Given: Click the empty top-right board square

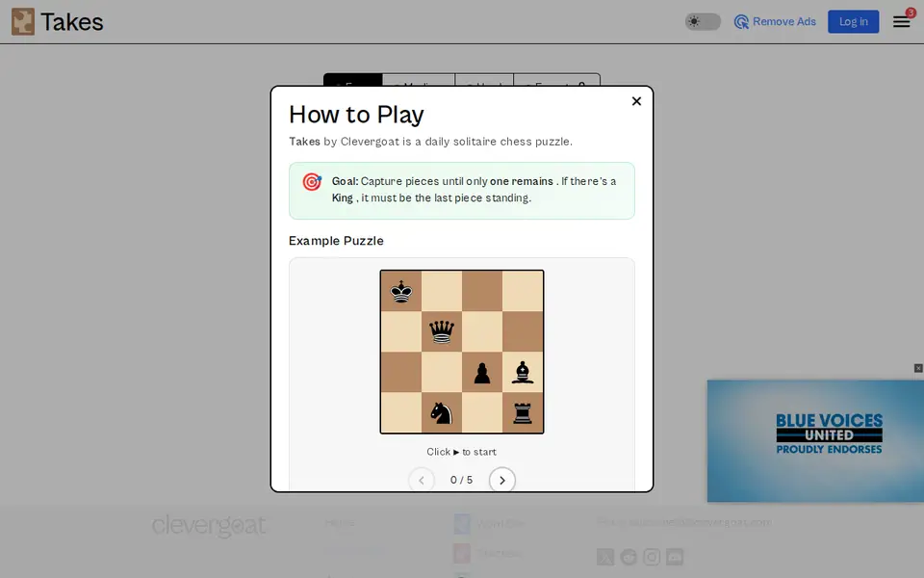Looking at the screenshot, I should click(523, 291).
